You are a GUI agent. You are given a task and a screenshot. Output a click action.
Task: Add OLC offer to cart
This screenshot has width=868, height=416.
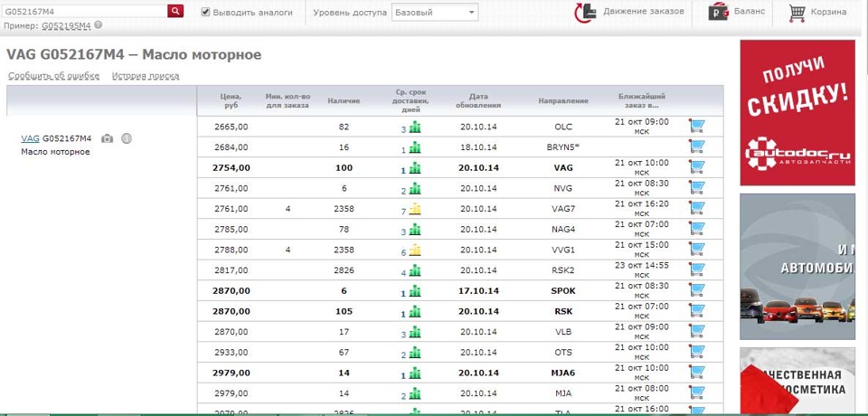(x=696, y=127)
